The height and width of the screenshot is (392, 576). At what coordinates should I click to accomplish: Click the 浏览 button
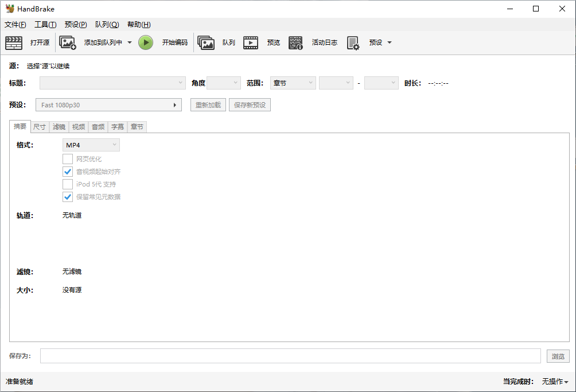coord(558,356)
